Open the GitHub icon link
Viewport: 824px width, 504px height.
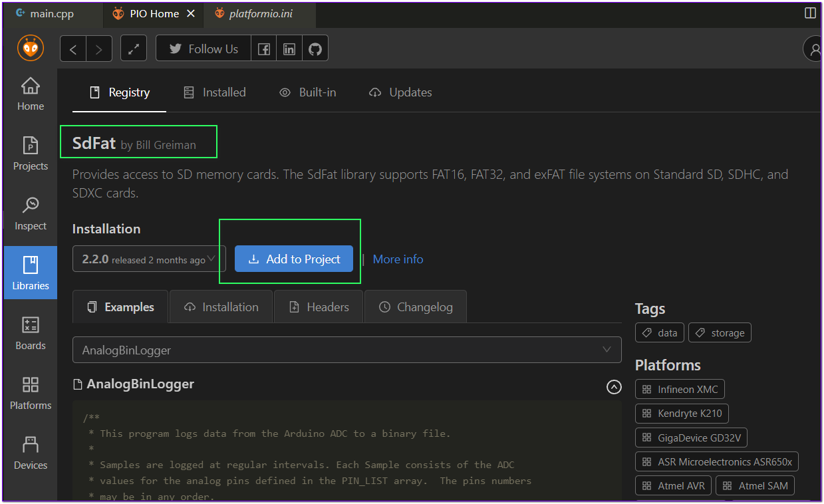pyautogui.click(x=315, y=49)
